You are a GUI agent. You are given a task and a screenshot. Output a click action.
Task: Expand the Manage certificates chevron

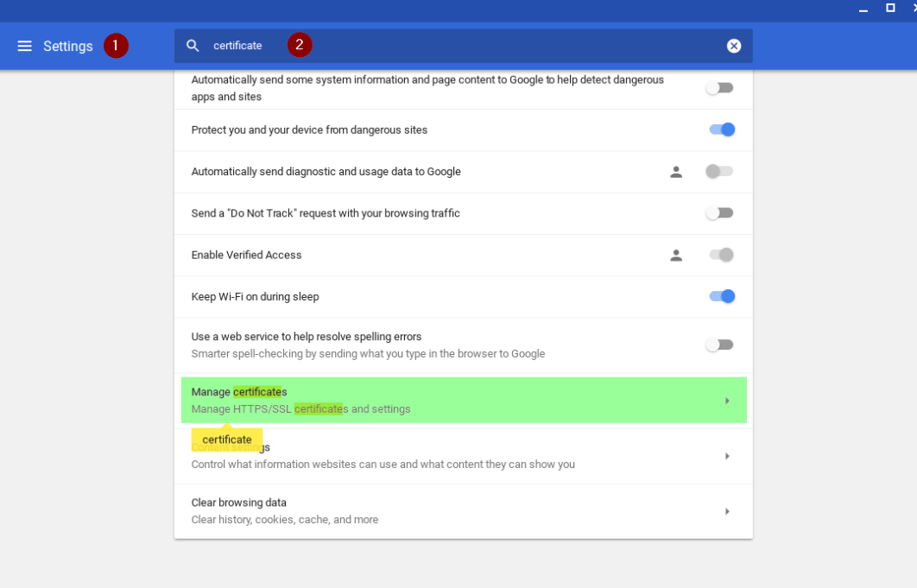tap(726, 400)
